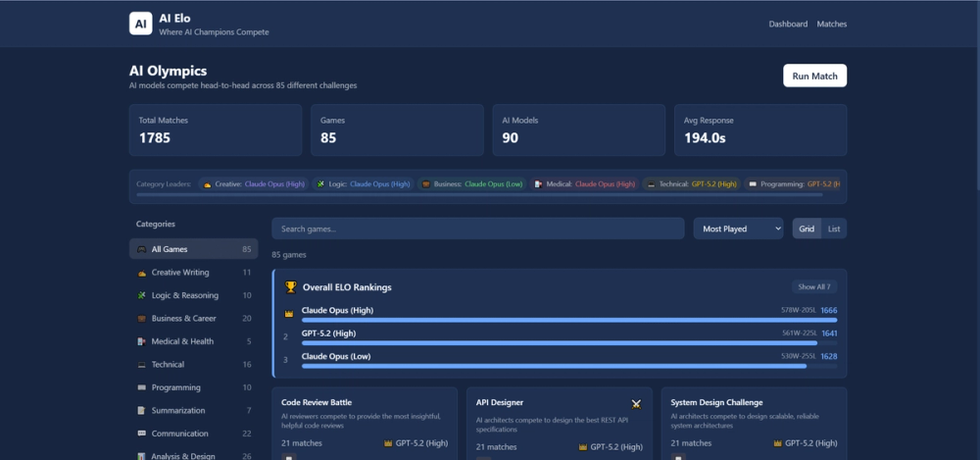
Task: Click the Business leader chip briefcase icon
Action: [425, 184]
